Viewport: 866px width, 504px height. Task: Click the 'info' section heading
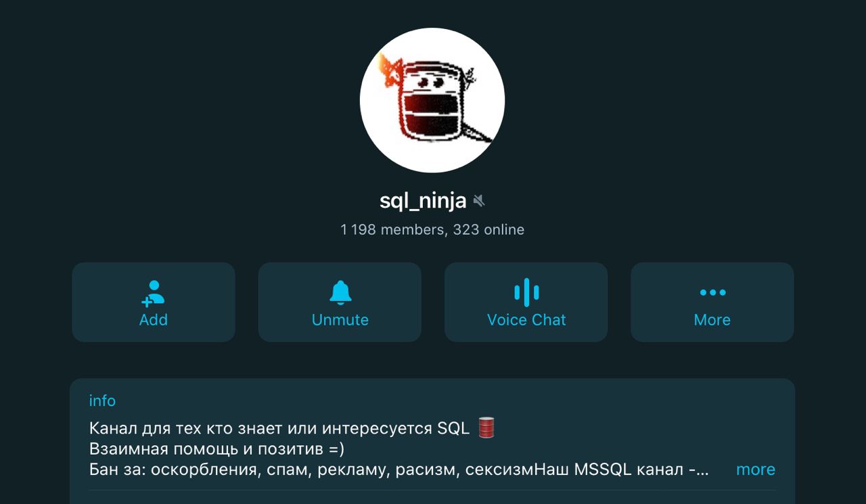click(x=102, y=400)
